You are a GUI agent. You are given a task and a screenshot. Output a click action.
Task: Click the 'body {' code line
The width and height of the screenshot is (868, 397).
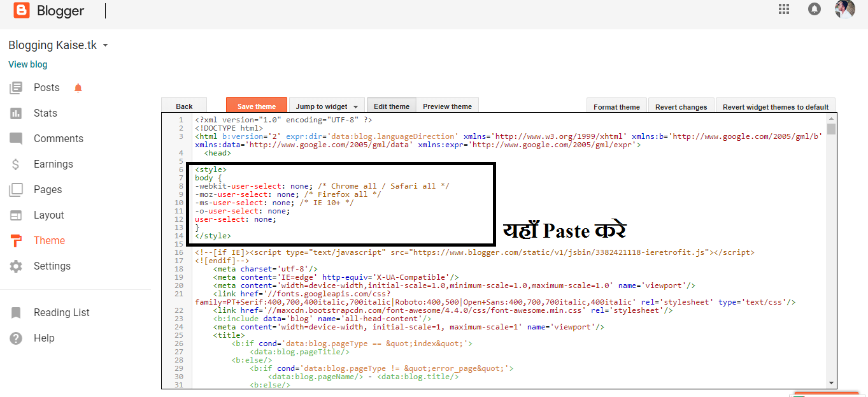(x=208, y=178)
